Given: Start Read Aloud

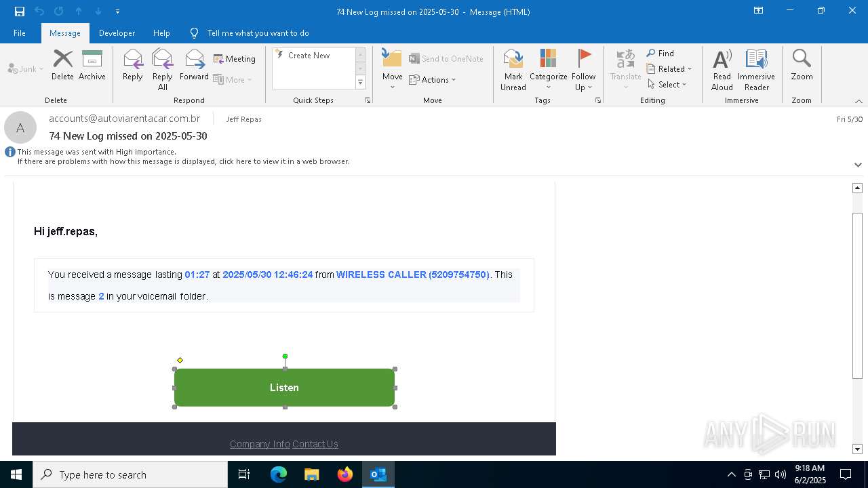Looking at the screenshot, I should coord(722,70).
